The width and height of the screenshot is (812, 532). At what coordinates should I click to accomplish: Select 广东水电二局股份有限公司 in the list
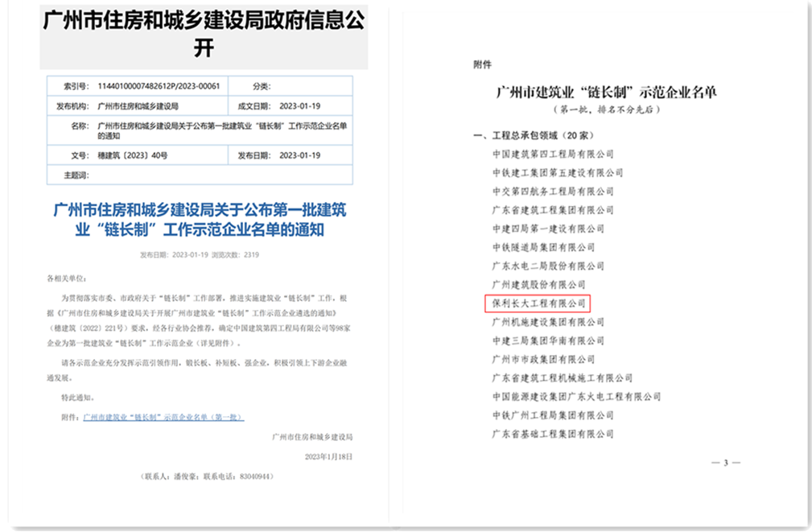[x=548, y=266]
